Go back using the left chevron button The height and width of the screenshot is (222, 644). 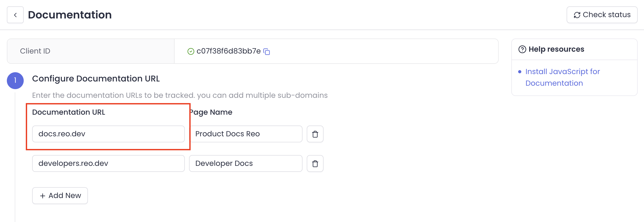15,15
